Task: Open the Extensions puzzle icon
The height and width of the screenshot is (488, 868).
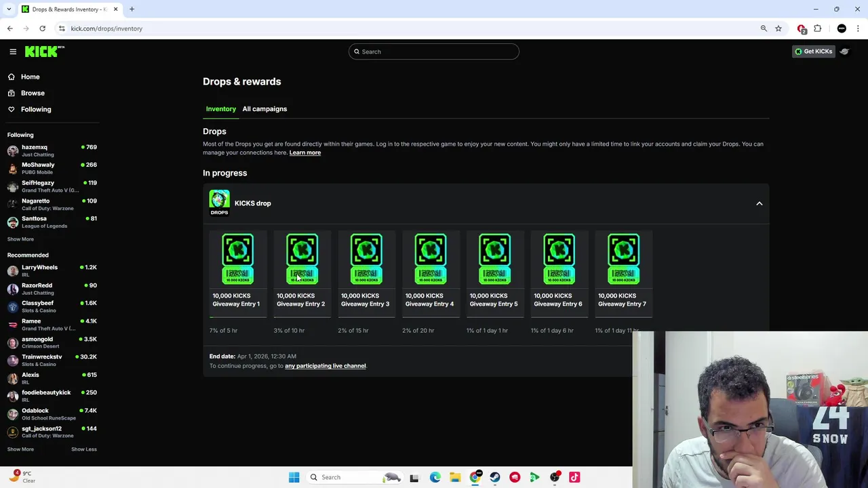Action: coord(818,28)
